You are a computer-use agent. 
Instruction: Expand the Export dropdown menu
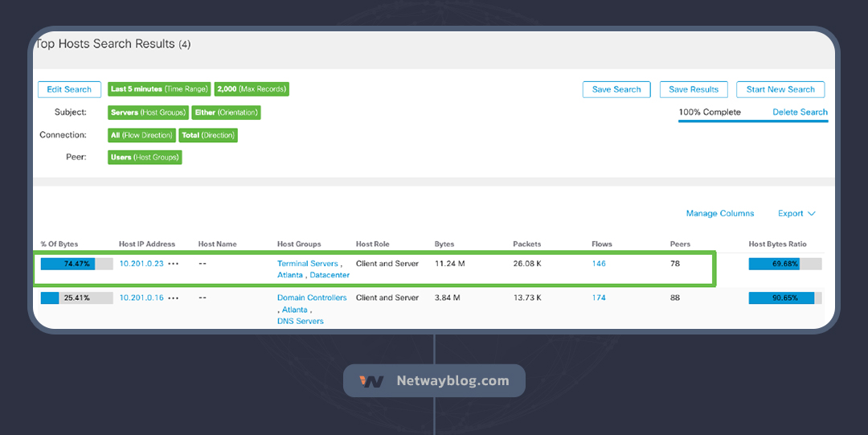tap(796, 213)
